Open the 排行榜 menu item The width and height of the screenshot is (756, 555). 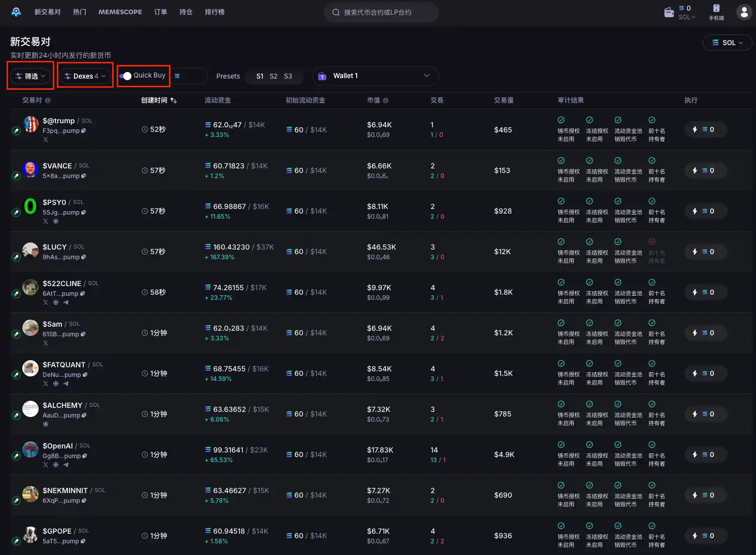pos(215,12)
